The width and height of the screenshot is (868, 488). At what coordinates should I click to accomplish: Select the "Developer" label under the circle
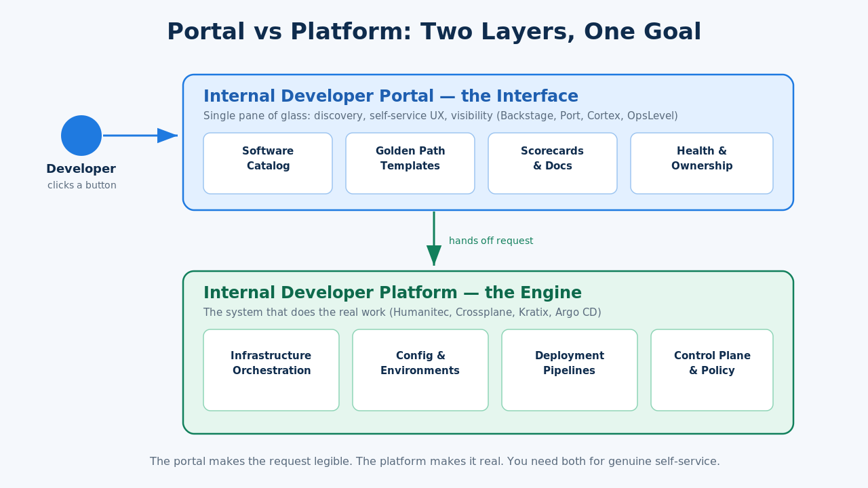[81, 169]
